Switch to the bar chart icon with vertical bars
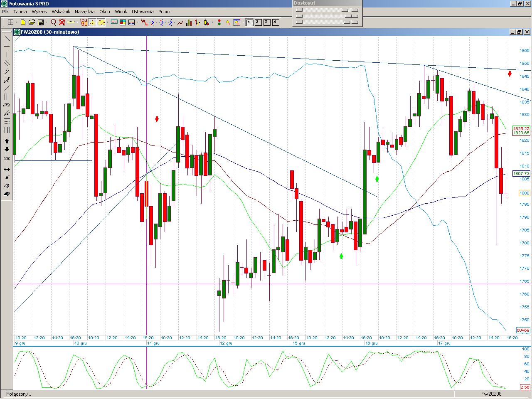The width and height of the screenshot is (532, 399). (x=189, y=22)
